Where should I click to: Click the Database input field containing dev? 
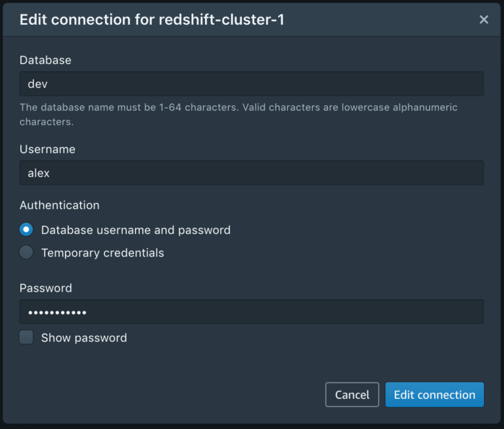(251, 84)
